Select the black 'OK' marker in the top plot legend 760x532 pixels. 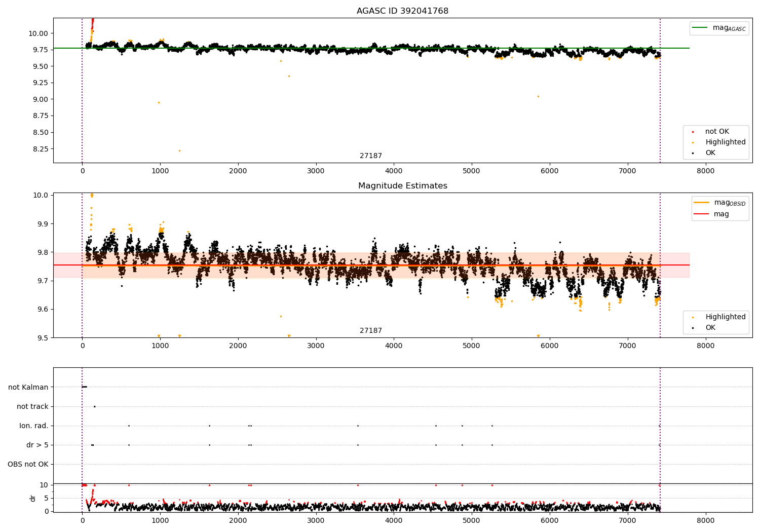point(693,153)
